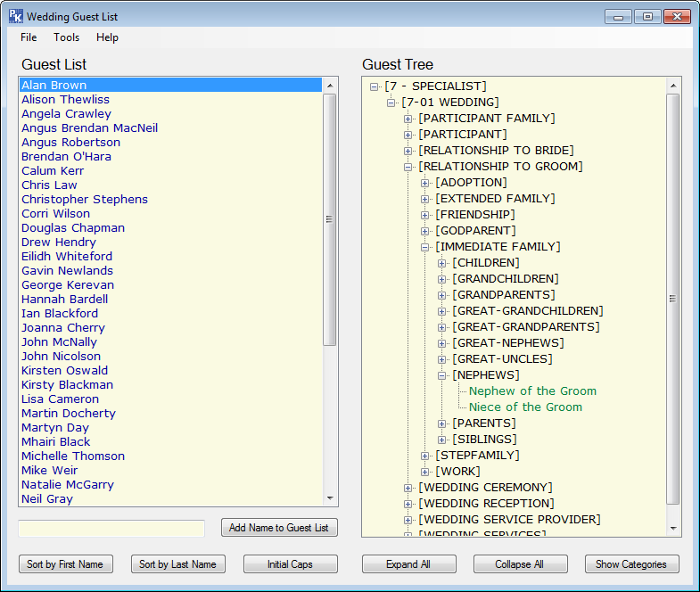
Task: Expand the [WEDDING SERVICE PROVIDER] node
Action: click(x=408, y=520)
